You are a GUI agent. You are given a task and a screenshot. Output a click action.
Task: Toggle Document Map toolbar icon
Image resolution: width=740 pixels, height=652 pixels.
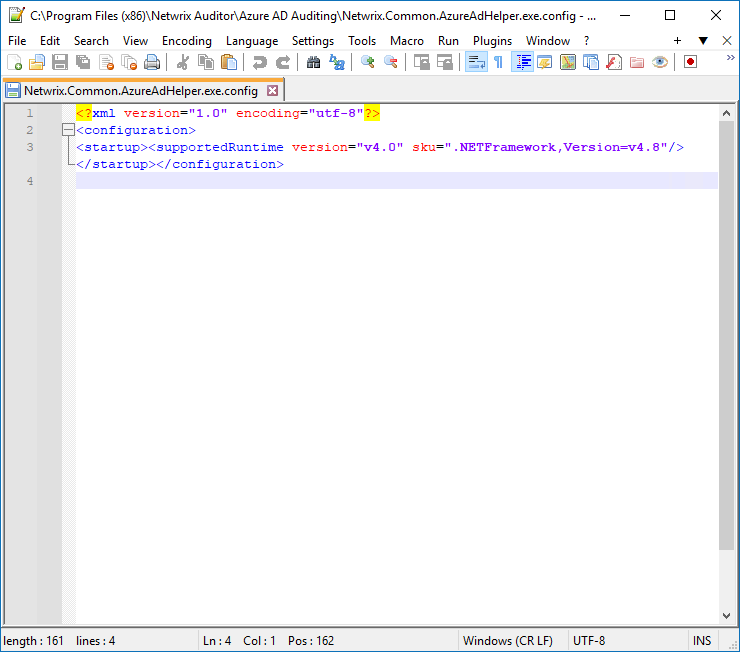(568, 62)
